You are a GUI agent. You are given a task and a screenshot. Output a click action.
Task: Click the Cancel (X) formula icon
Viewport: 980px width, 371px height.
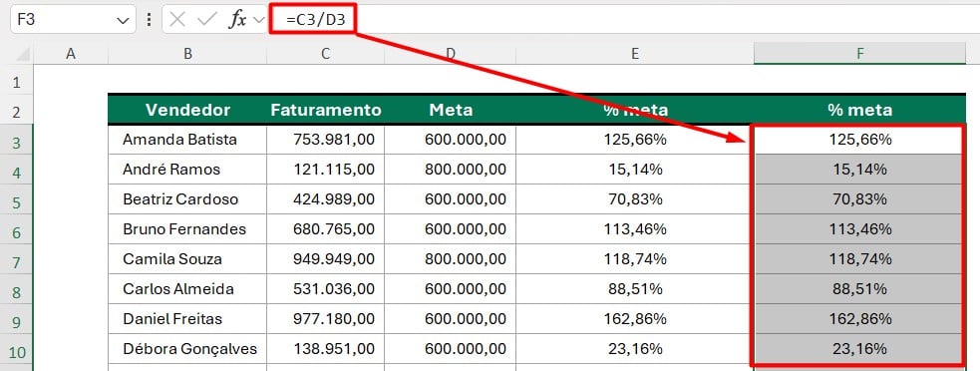177,19
